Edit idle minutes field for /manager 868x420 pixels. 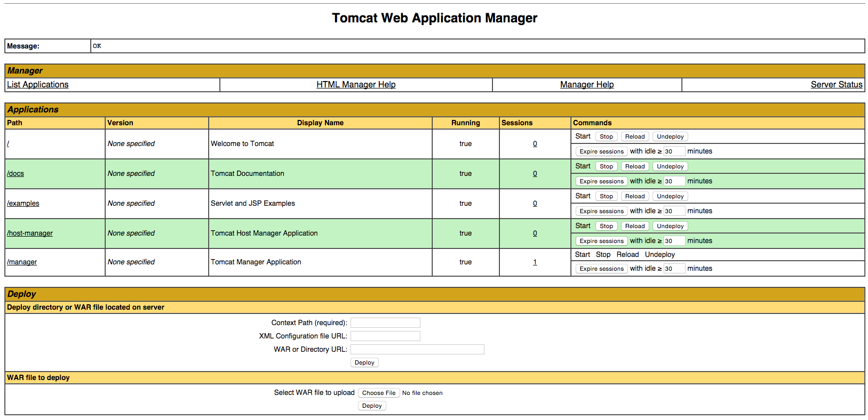[x=674, y=269]
